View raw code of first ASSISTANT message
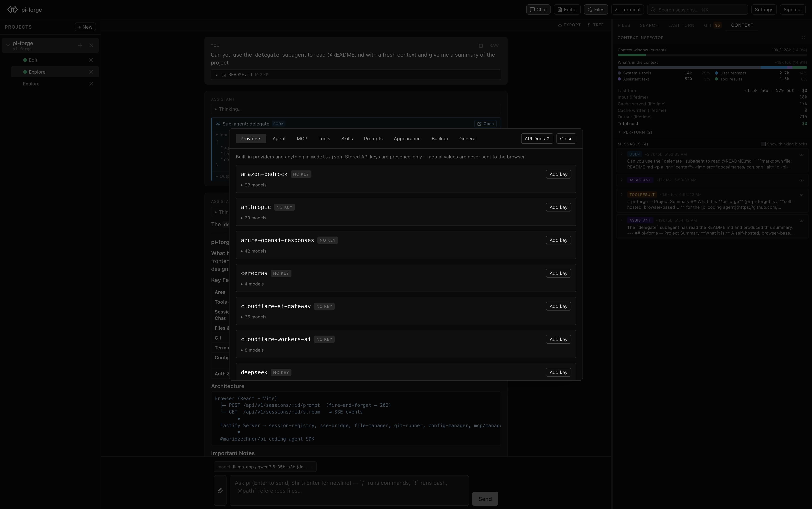This screenshot has width=812, height=509. 802,181
